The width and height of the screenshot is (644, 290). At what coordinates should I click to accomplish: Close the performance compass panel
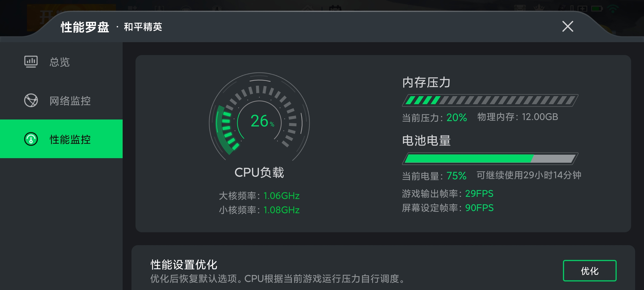pos(568,26)
